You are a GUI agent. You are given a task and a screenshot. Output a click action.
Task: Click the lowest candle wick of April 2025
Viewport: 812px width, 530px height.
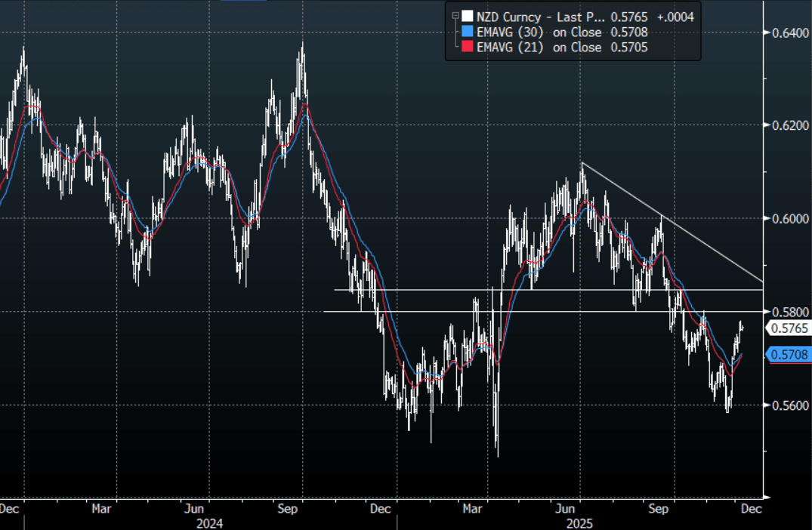(x=498, y=451)
